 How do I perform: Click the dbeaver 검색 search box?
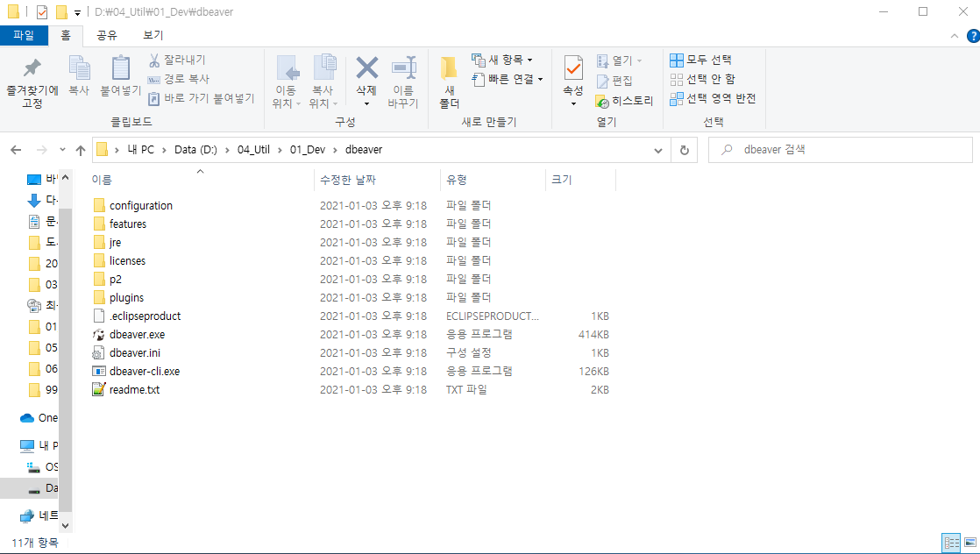coord(841,150)
